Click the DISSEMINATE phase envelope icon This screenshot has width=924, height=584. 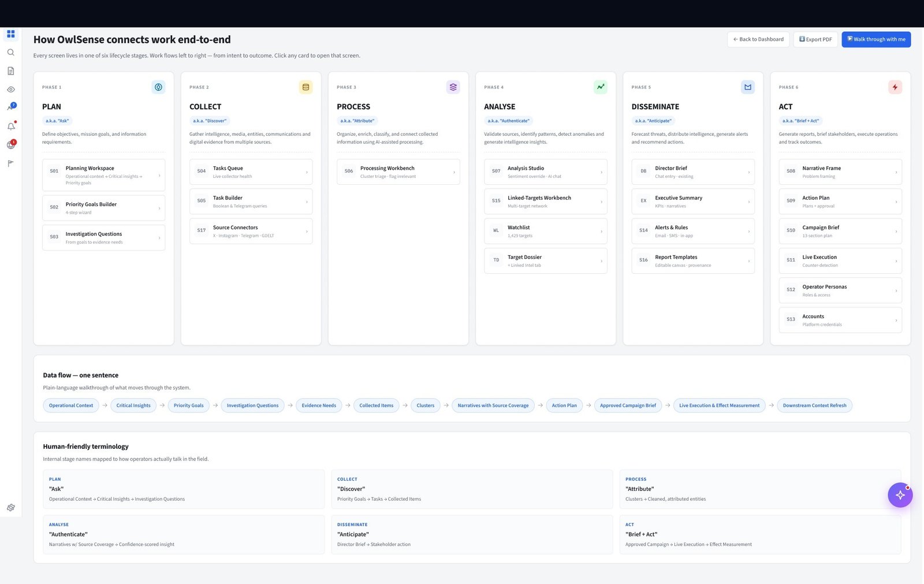tap(748, 87)
